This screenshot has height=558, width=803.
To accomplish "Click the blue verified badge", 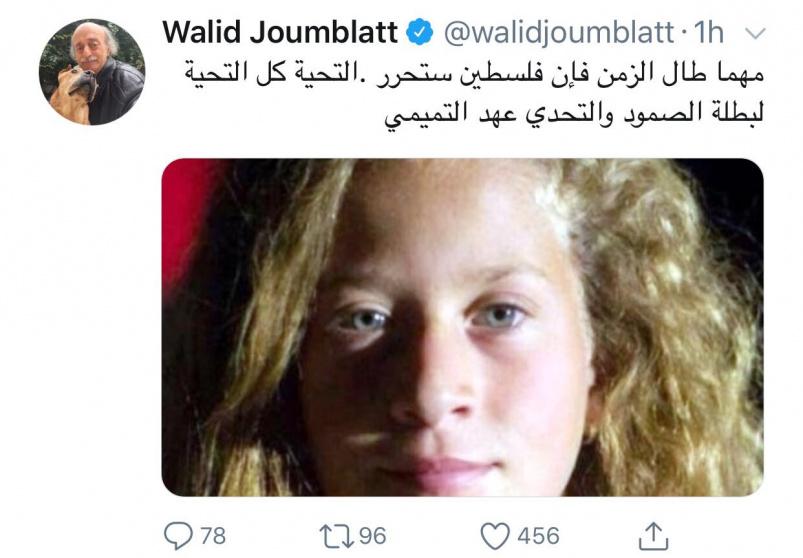I will (419, 32).
